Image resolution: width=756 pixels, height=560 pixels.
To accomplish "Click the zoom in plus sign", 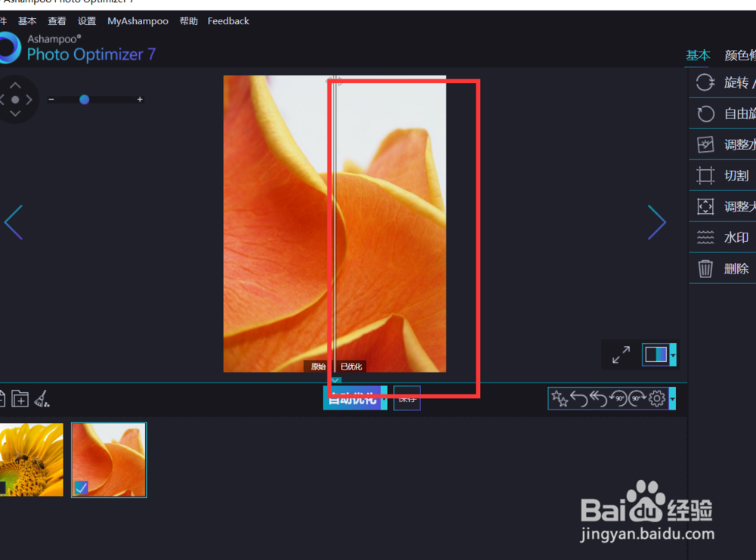I will click(140, 99).
